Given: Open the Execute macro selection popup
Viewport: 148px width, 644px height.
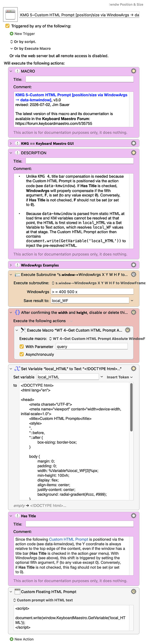Looking at the screenshot, I should [x=96, y=338].
